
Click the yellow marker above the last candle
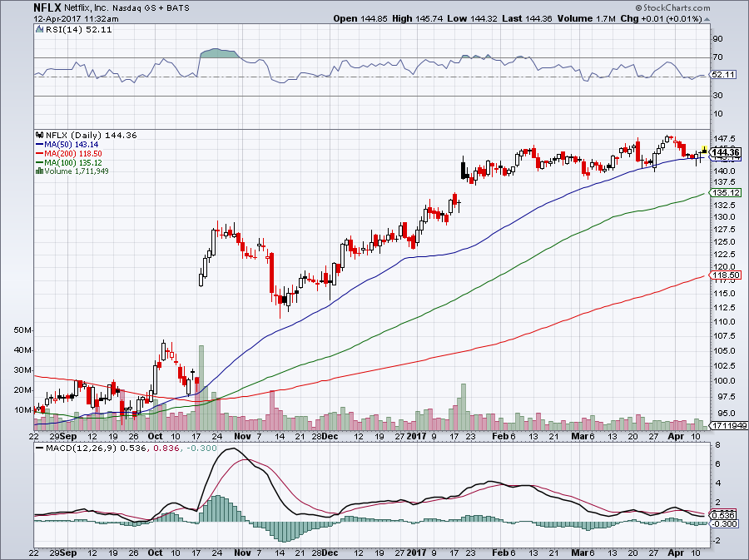(x=704, y=149)
